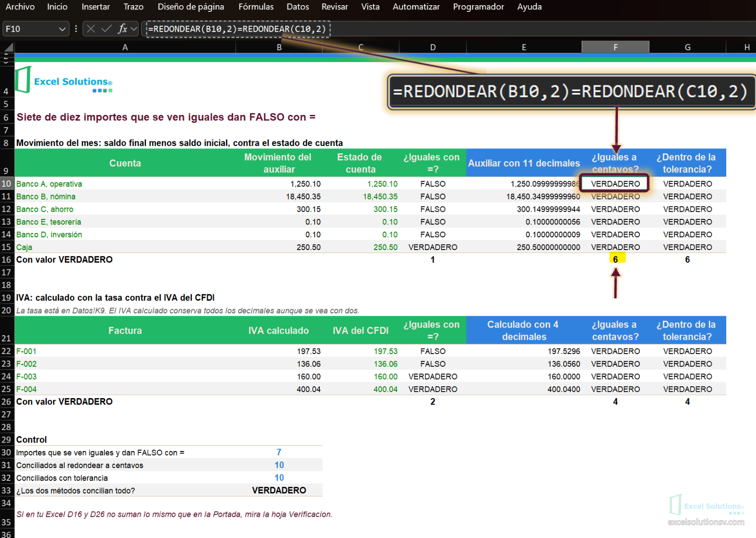This screenshot has width=756, height=538.
Task: Switch to the Revisar tab
Action: [x=335, y=7]
